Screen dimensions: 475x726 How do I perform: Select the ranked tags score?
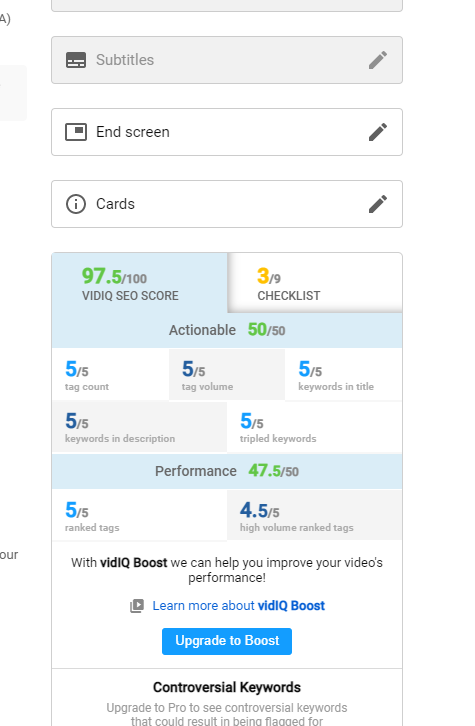click(139, 515)
